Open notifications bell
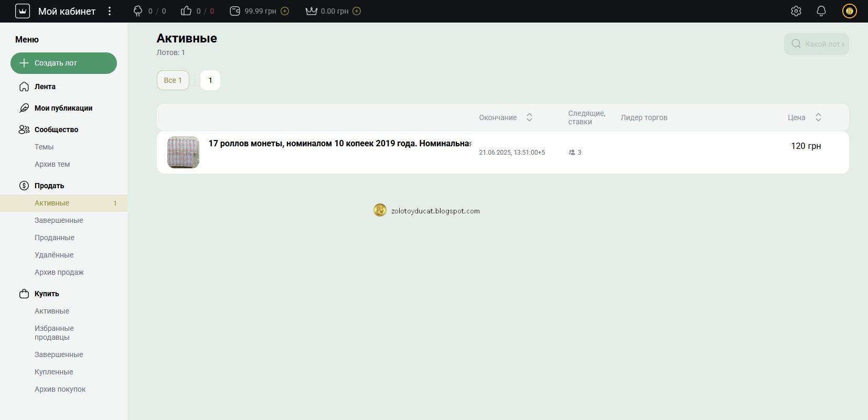Viewport: 868px width, 420px height. (x=821, y=11)
